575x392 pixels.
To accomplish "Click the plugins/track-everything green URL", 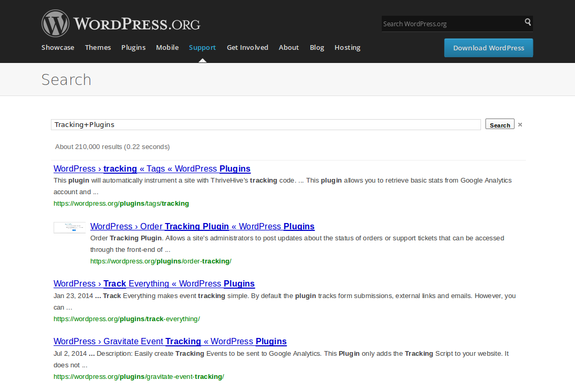I will (127, 319).
